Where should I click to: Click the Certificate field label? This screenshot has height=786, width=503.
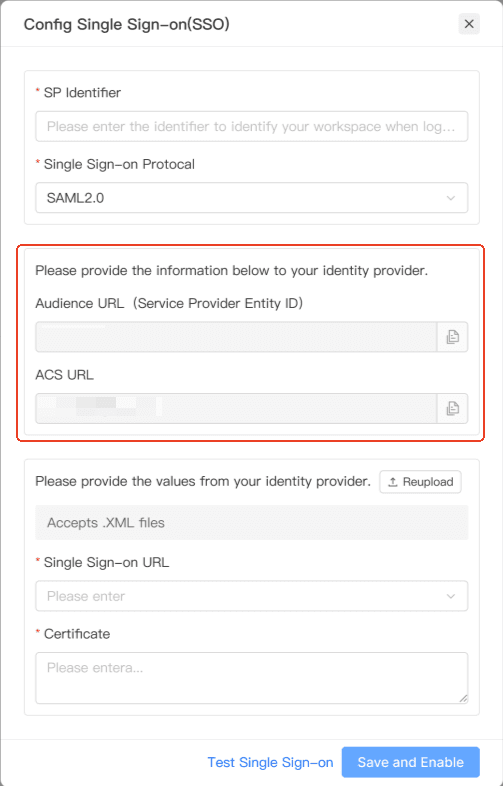tap(77, 634)
